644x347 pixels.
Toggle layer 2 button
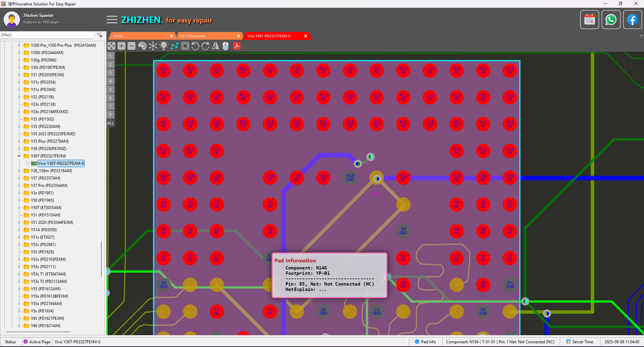point(110,64)
